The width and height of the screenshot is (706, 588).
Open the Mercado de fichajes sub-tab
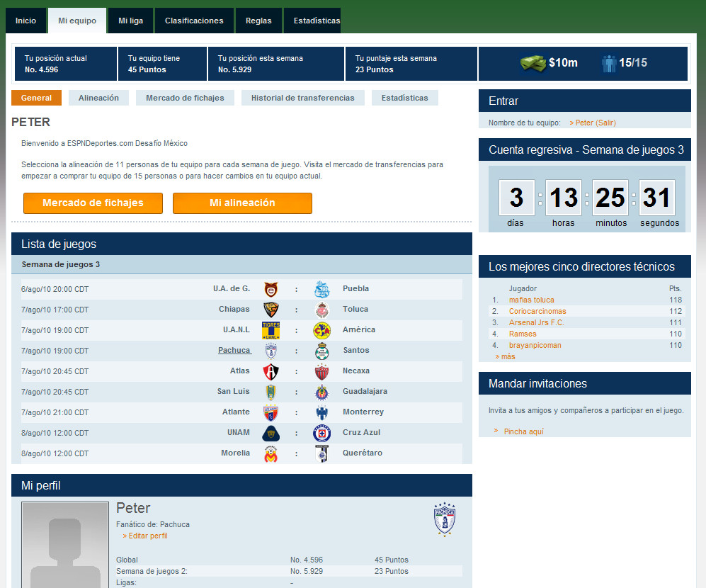185,98
